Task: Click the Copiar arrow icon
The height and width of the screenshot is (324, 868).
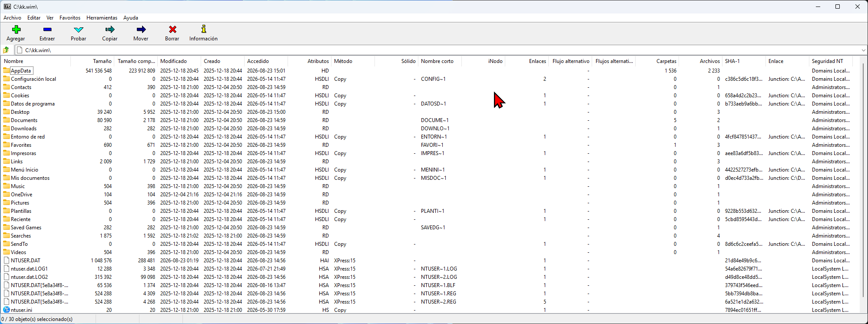Action: (x=110, y=30)
